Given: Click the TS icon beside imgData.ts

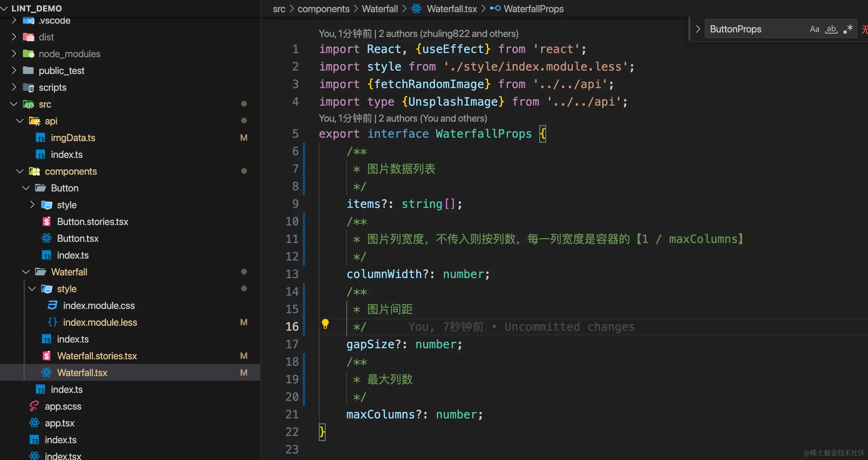Looking at the screenshot, I should (x=40, y=138).
